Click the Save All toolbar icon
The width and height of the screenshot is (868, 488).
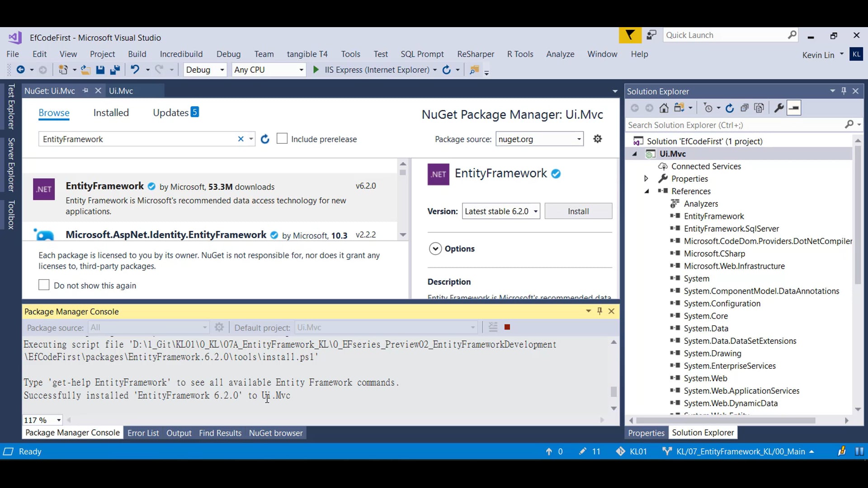click(x=115, y=70)
